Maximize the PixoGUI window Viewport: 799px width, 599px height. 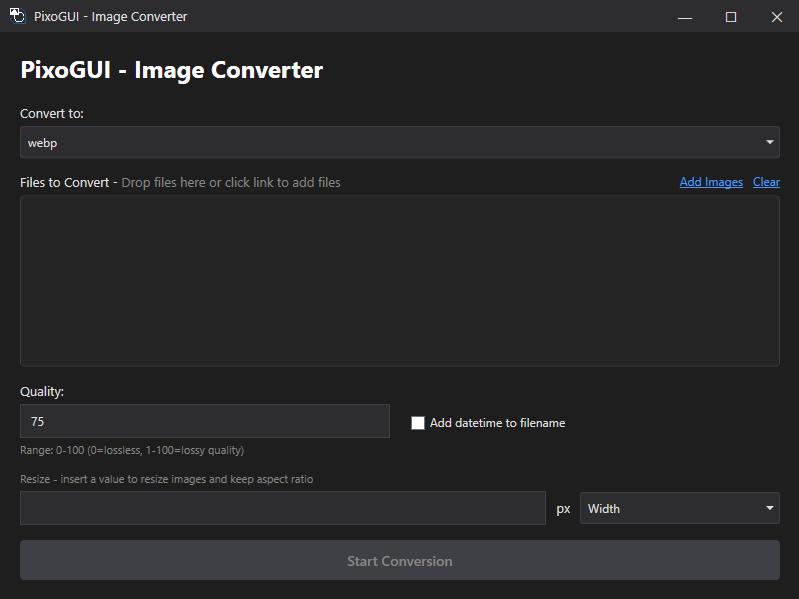click(x=731, y=17)
